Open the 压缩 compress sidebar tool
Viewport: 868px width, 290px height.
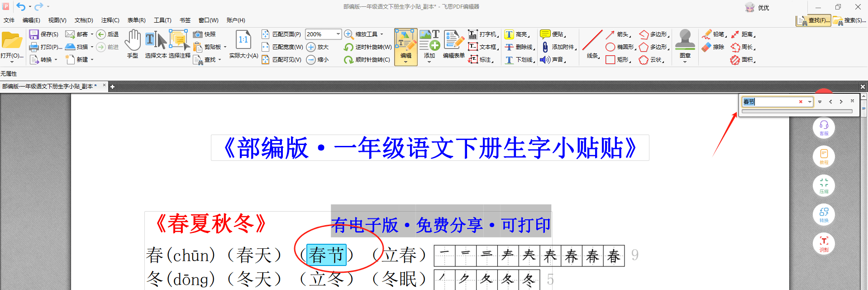point(824,186)
